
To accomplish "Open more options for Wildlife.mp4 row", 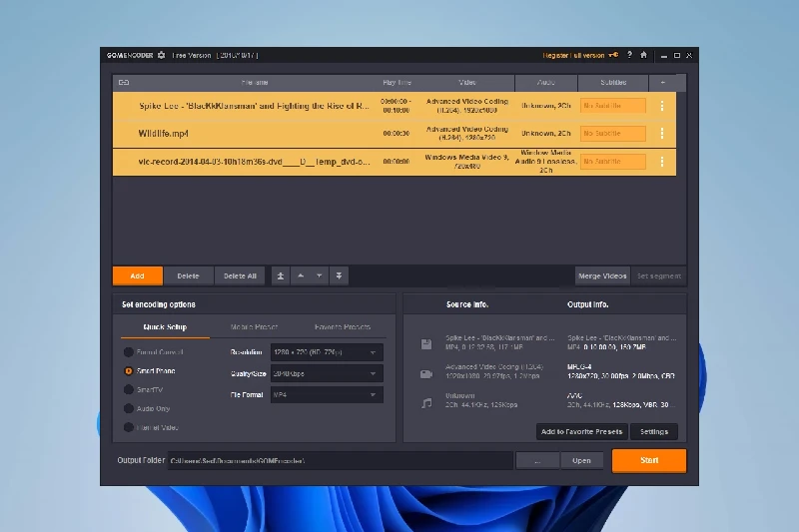I will pos(662,134).
